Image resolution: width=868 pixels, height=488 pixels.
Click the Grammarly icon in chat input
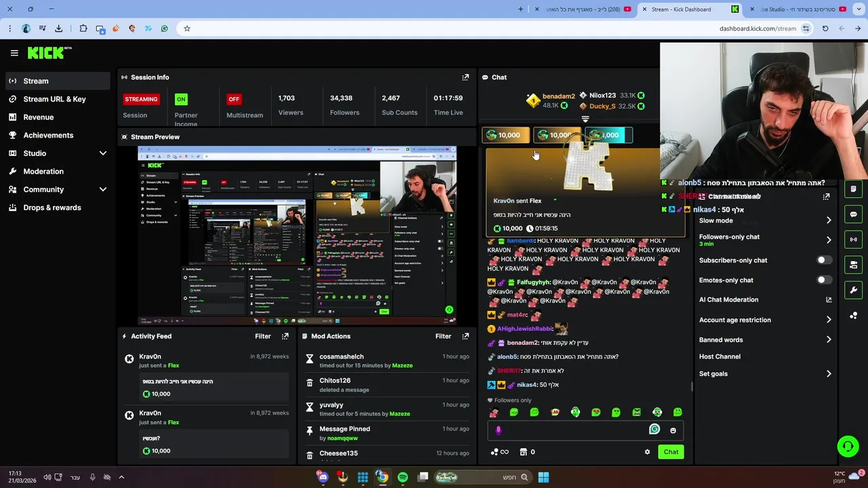pyautogui.click(x=654, y=429)
